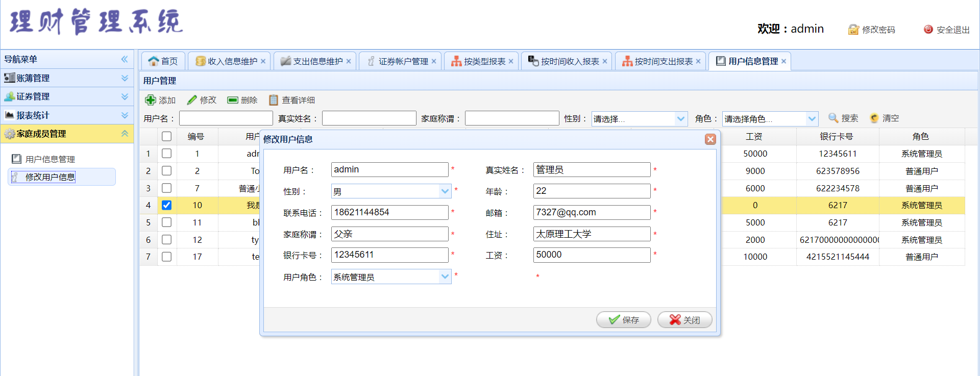Image resolution: width=980 pixels, height=376 pixels.
Task: Open 修改用户信息 in sidebar tree
Action: 50,177
